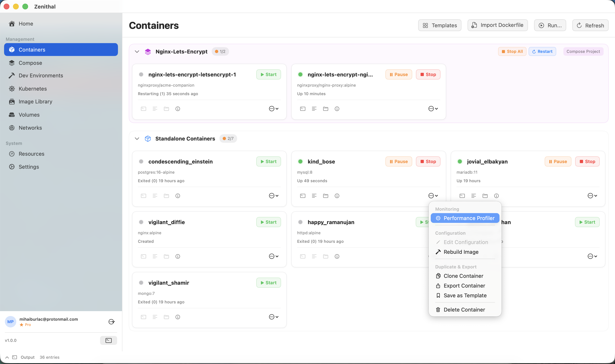Click Save as Template menu item
Screen dimensions: 615x364
(465, 295)
